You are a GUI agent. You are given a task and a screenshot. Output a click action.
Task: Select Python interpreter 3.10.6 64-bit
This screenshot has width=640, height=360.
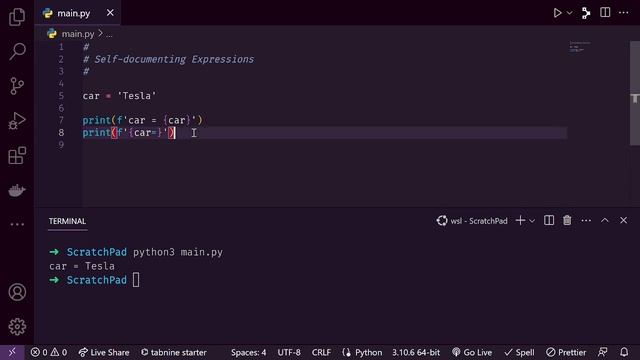click(416, 352)
